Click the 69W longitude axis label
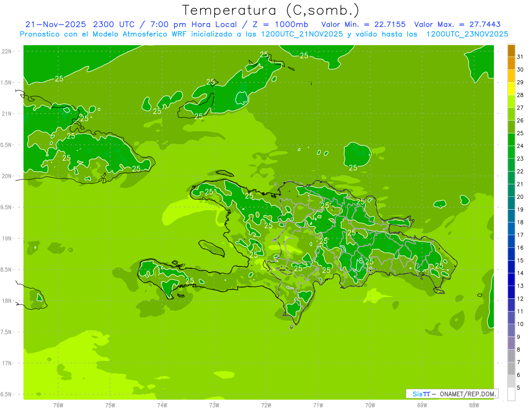Screen dimensions: 532x411 (422, 405)
